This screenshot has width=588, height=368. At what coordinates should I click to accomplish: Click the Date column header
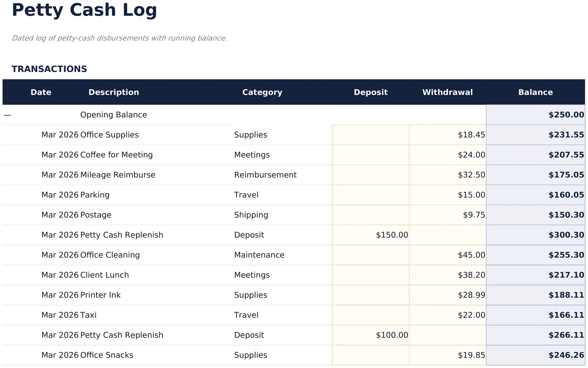pyautogui.click(x=41, y=92)
